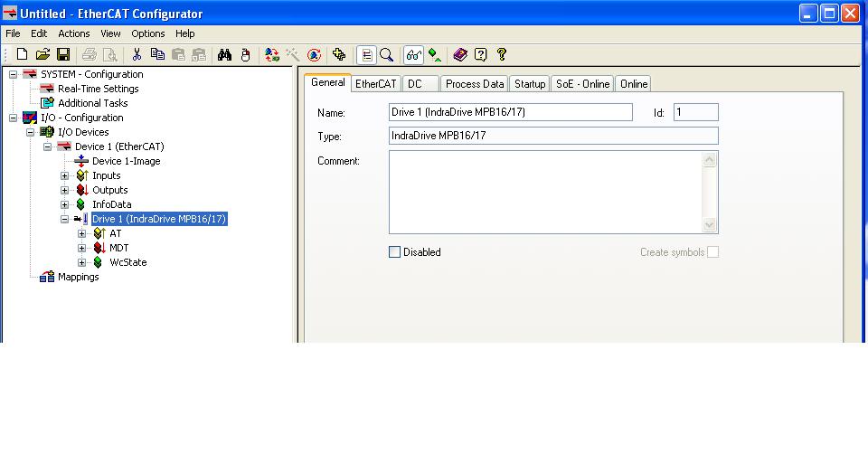Click the Mappings icon in tree
The image size is (868, 463).
click(x=47, y=277)
